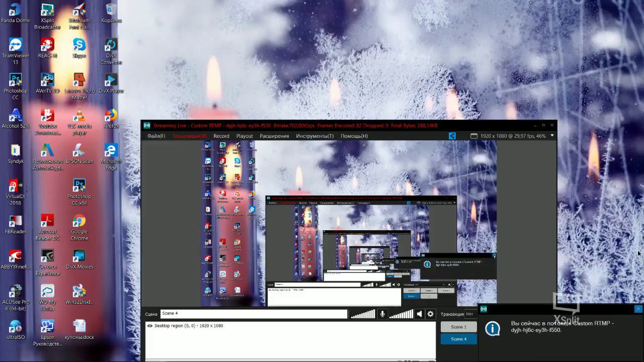Click the Panda Dome desktop icon
Viewport: 644px width, 362px height.
16,13
